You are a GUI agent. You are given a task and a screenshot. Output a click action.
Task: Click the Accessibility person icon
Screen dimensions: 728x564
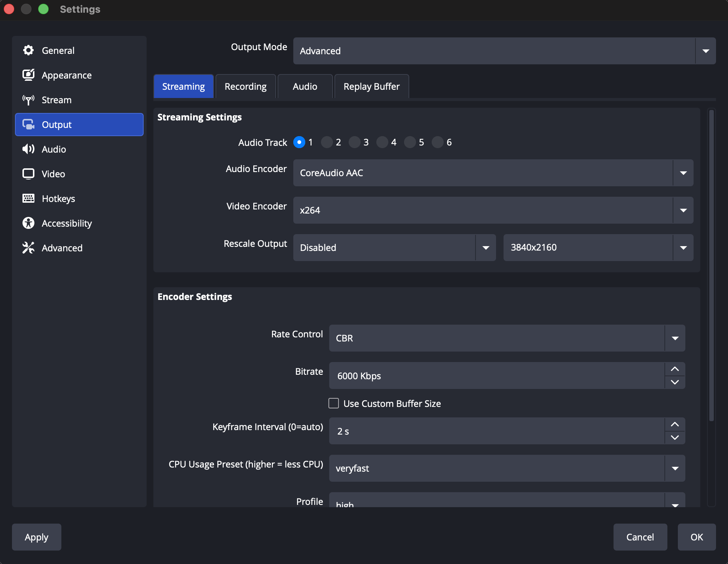28,223
